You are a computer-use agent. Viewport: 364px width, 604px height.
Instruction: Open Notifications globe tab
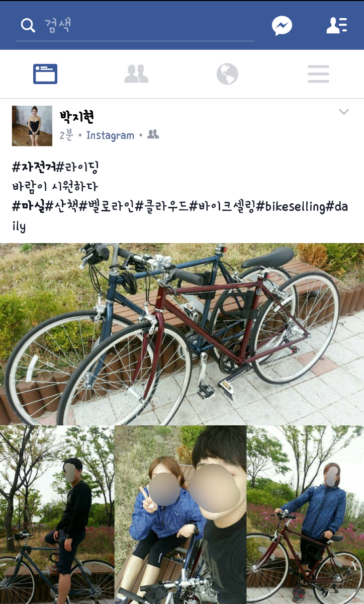click(x=227, y=74)
